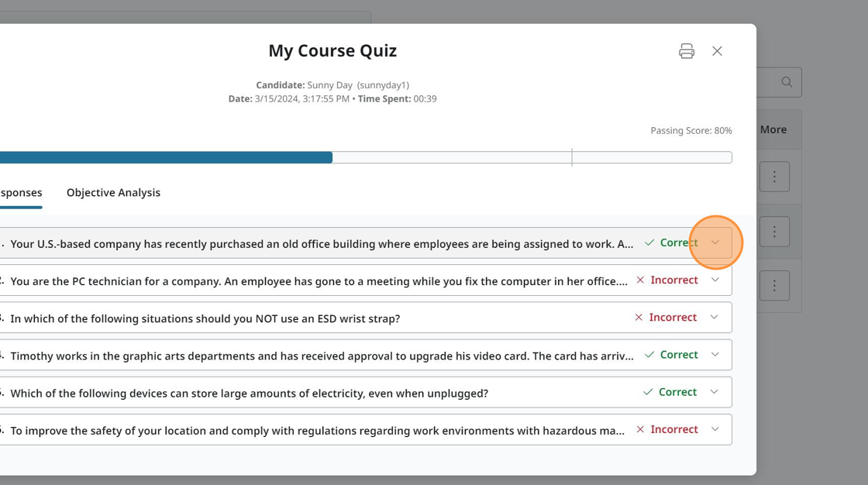
Task: Expand the PC technician question chevron
Action: pos(715,280)
